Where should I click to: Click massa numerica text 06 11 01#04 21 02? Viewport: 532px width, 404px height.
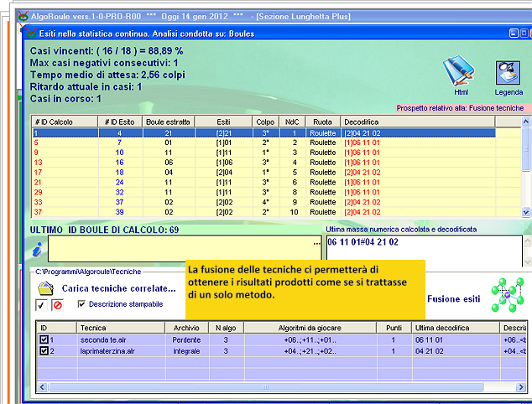click(x=363, y=242)
